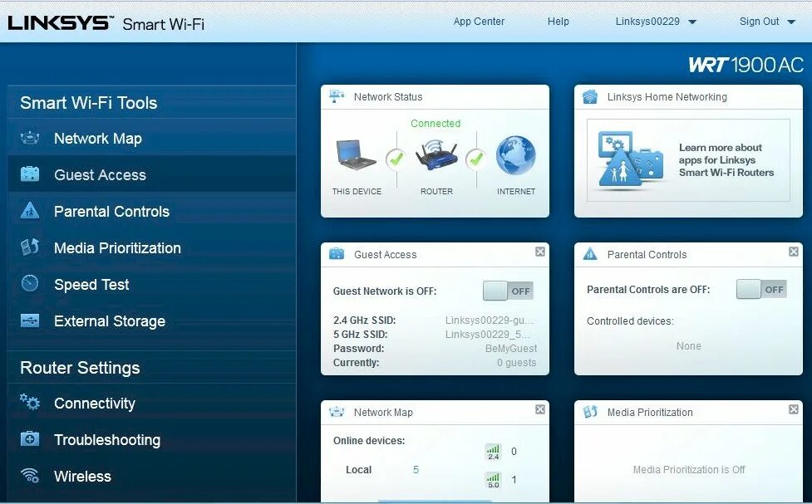The height and width of the screenshot is (504, 812).
Task: Open the App Center menu
Action: click(479, 22)
